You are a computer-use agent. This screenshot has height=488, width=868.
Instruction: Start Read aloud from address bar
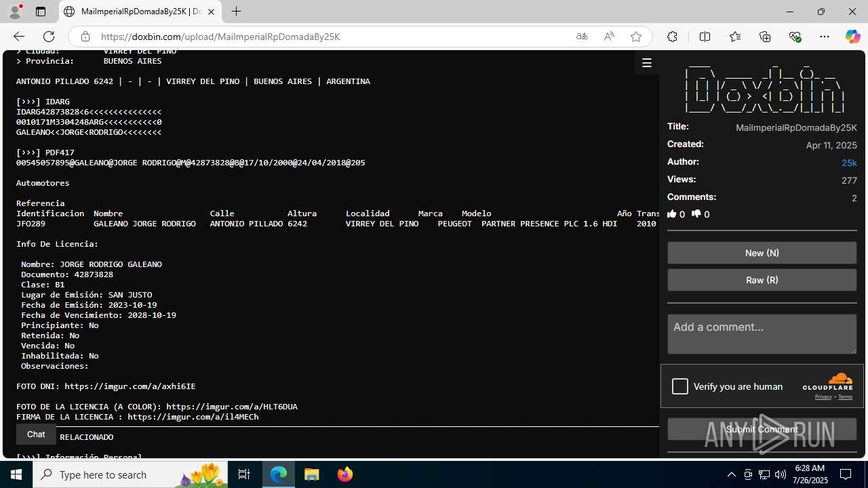609,37
